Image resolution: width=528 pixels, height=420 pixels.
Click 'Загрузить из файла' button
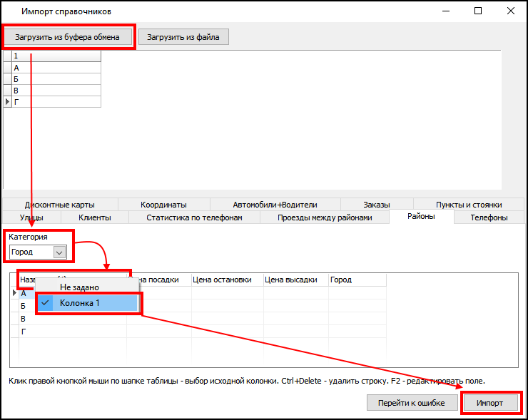(x=183, y=37)
